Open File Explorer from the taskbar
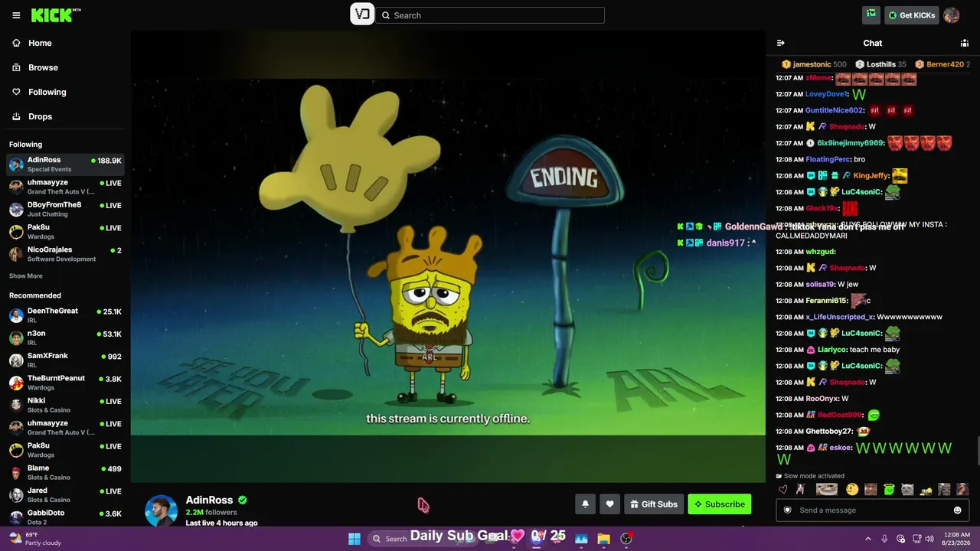The height and width of the screenshot is (551, 980). click(603, 539)
